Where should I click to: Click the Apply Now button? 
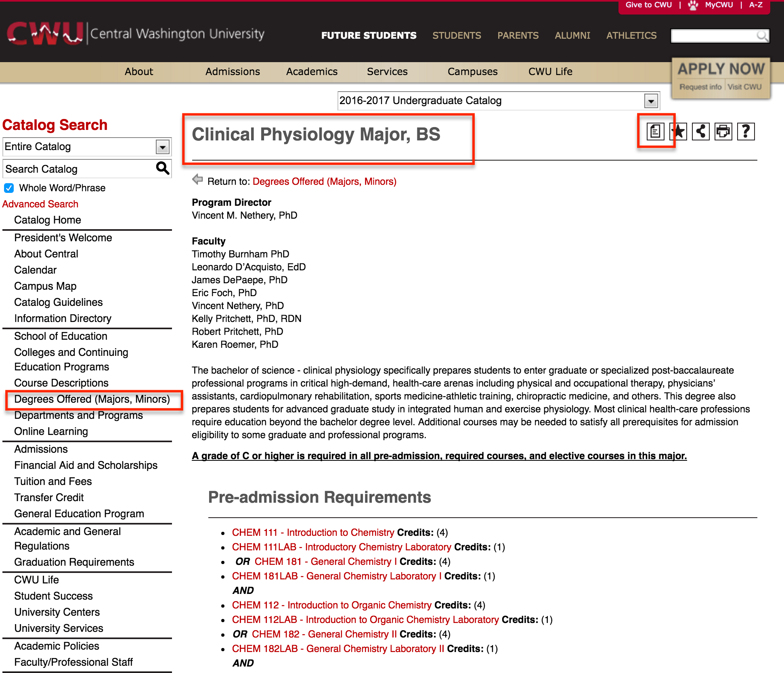pyautogui.click(x=721, y=69)
